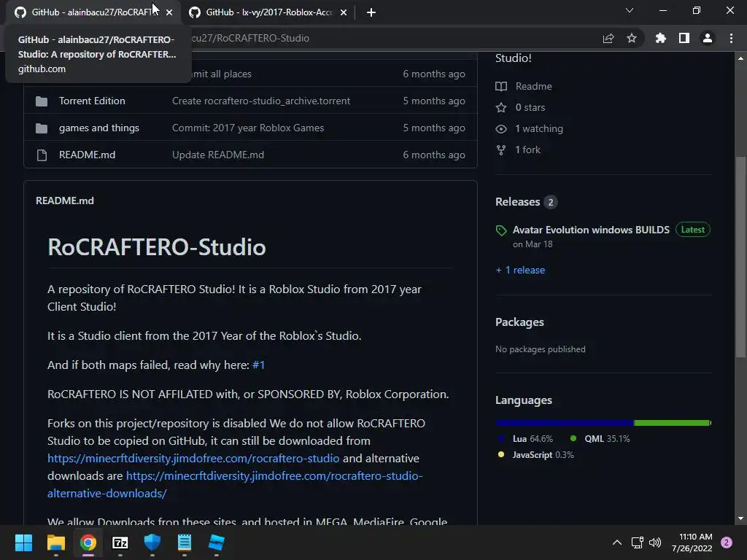Close the alainbacu27 RoCRAFTERO tab

click(x=169, y=12)
